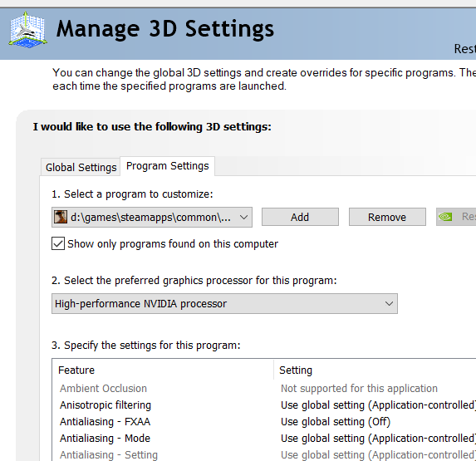The height and width of the screenshot is (461, 476).
Task: Select the Program Settings tab
Action: coord(167,166)
